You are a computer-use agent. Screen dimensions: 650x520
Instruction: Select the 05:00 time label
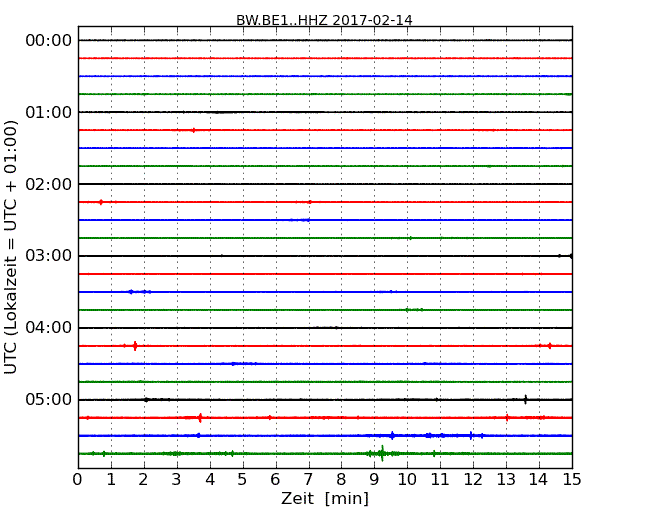pos(49,399)
